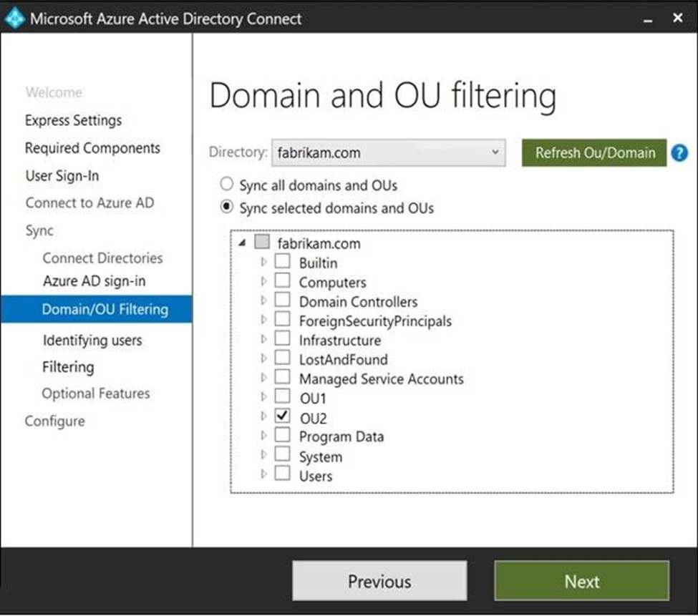
Task: Expand the Builtin container arrow
Action: pyautogui.click(x=263, y=262)
